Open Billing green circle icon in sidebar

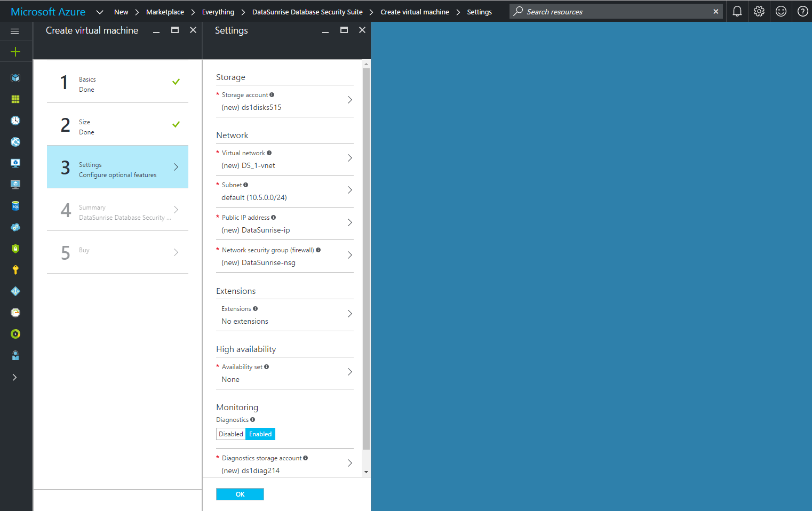click(x=15, y=334)
